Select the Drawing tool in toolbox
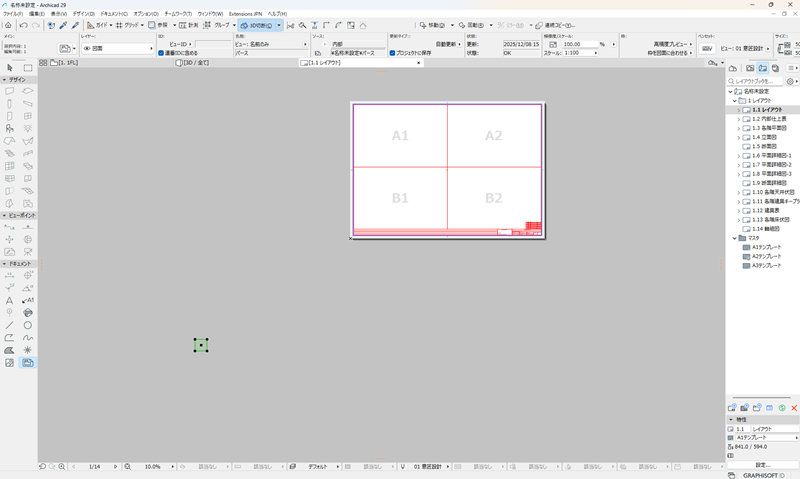The height and width of the screenshot is (479, 800). click(x=28, y=363)
